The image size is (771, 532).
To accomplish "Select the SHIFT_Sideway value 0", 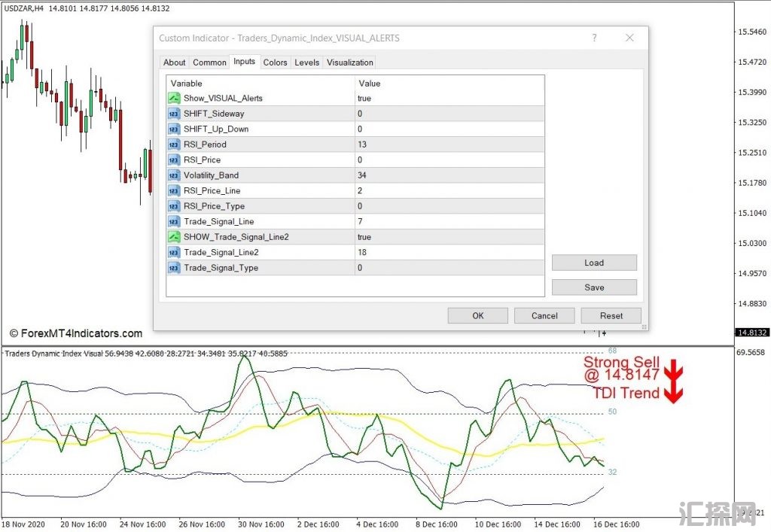I will coord(360,114).
